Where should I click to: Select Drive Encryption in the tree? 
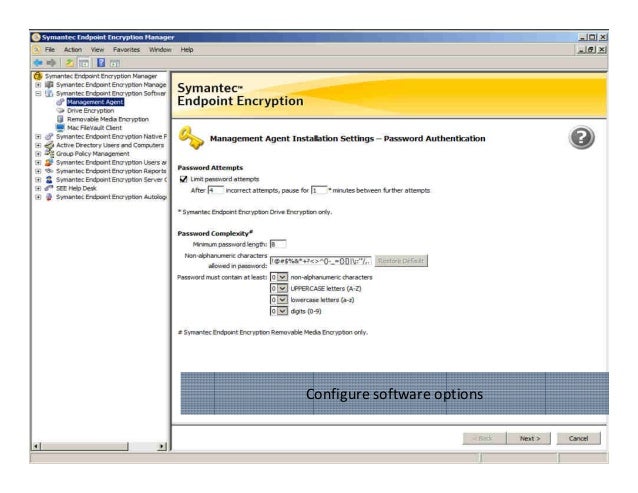(90, 110)
